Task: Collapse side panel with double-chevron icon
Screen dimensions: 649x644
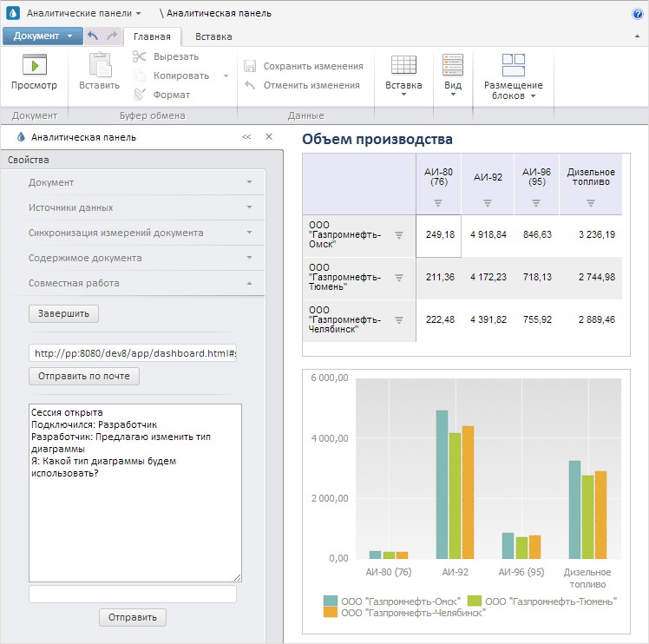Action: [x=246, y=137]
